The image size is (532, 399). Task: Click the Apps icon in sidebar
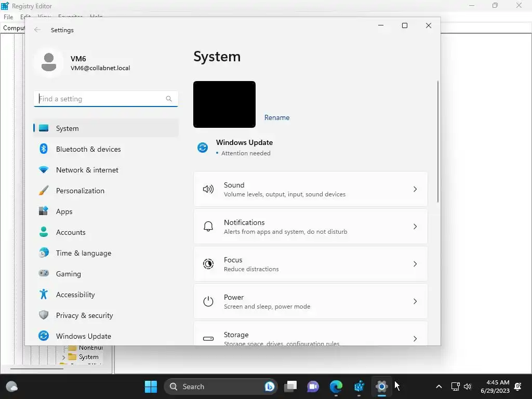(x=44, y=211)
